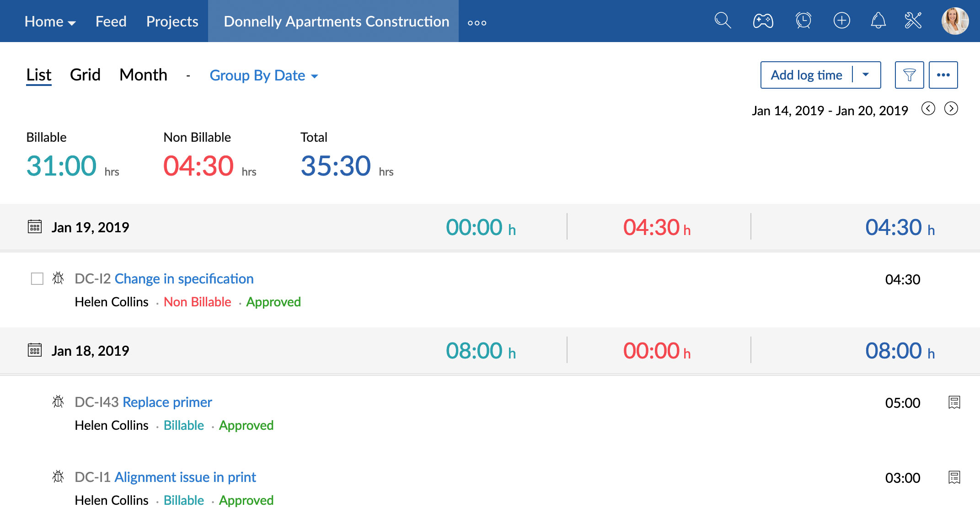Open the timer clock icon

(803, 21)
